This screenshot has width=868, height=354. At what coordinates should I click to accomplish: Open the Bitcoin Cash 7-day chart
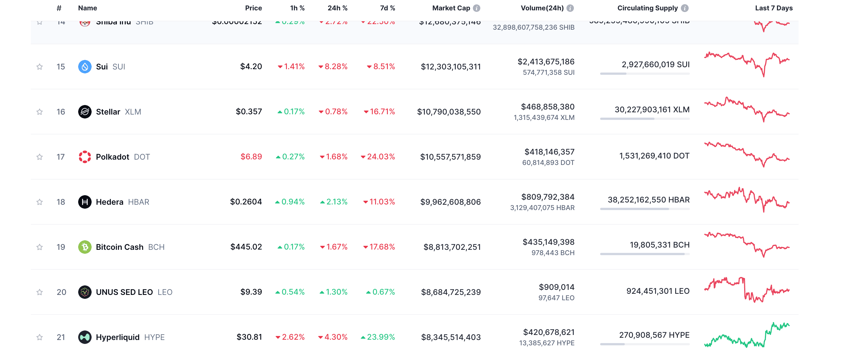[746, 245]
